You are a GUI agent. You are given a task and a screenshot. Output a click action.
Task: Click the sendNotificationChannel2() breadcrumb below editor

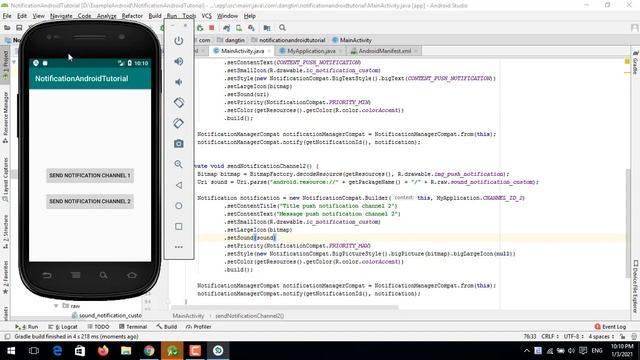coord(249,316)
